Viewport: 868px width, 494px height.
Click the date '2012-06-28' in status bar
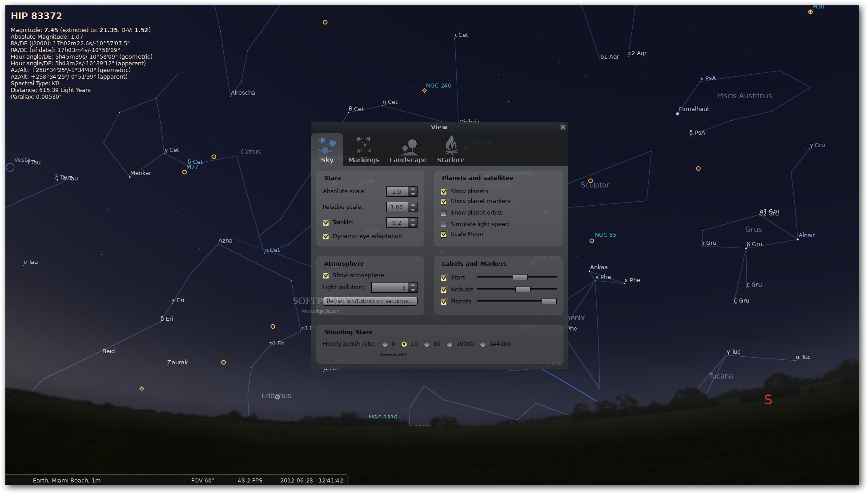(297, 480)
